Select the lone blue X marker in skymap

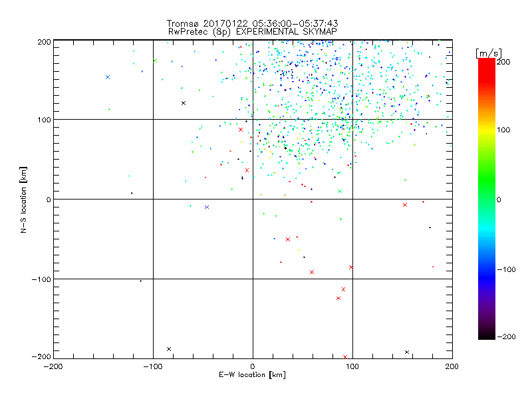108,77
